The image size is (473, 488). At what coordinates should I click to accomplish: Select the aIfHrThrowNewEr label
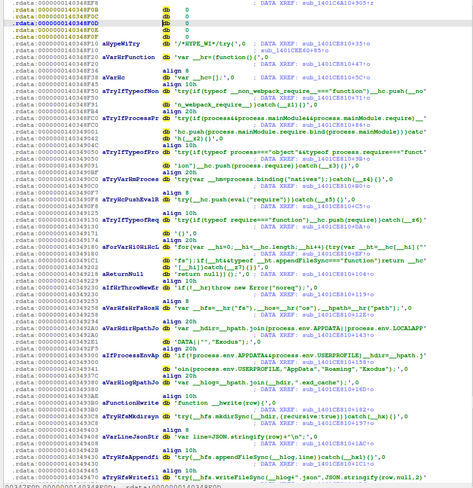click(130, 288)
